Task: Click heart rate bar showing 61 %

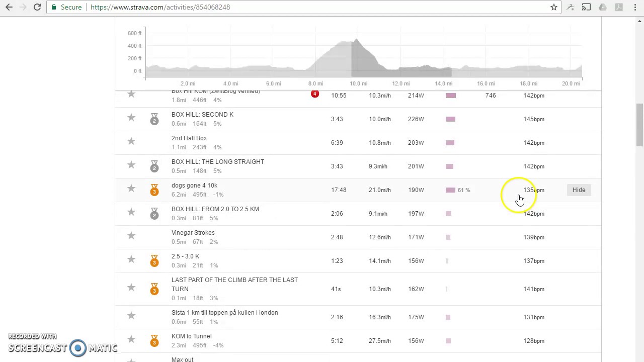Action: coord(450,190)
